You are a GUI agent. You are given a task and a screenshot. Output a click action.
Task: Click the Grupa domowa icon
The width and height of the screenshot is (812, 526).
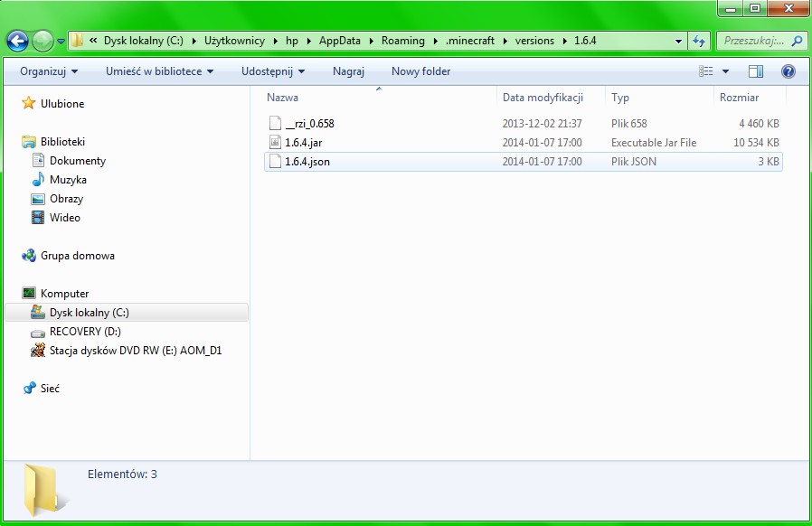coord(28,255)
